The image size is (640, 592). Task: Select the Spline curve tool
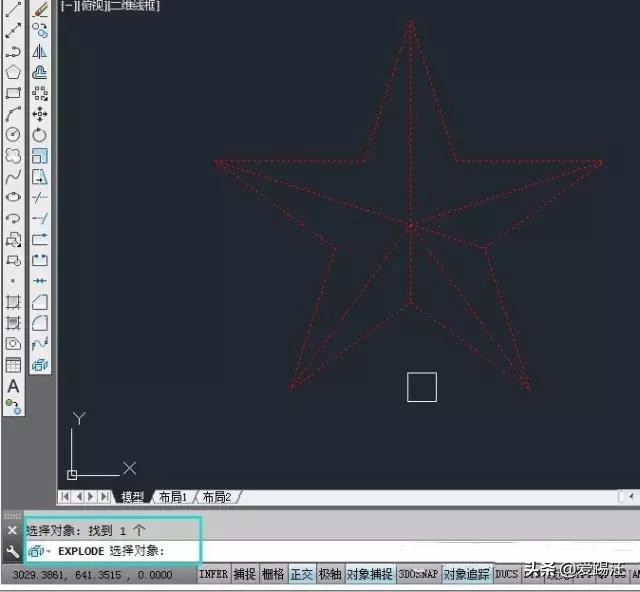(x=13, y=177)
